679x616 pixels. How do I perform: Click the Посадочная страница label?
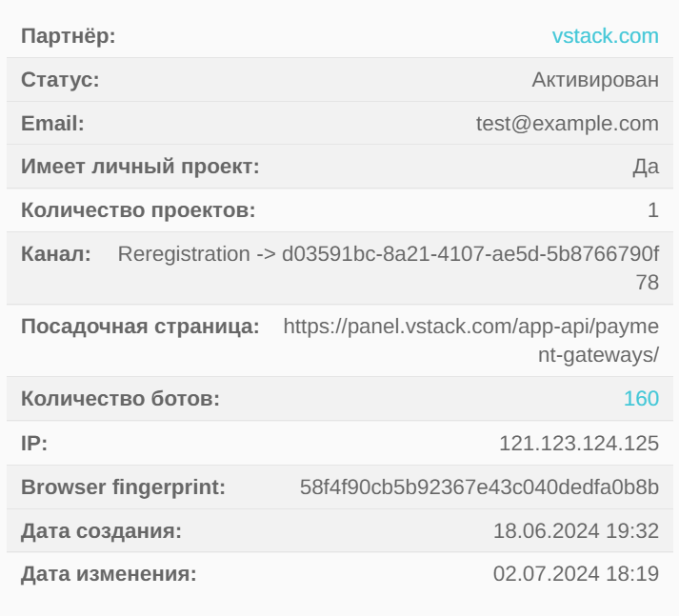click(x=140, y=326)
